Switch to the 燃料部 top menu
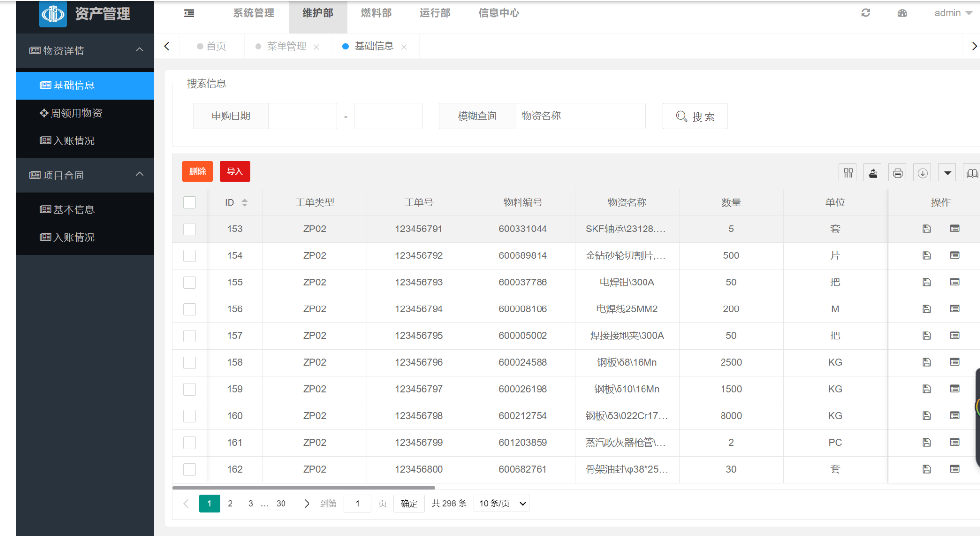The width and height of the screenshot is (980, 536). pyautogui.click(x=376, y=13)
